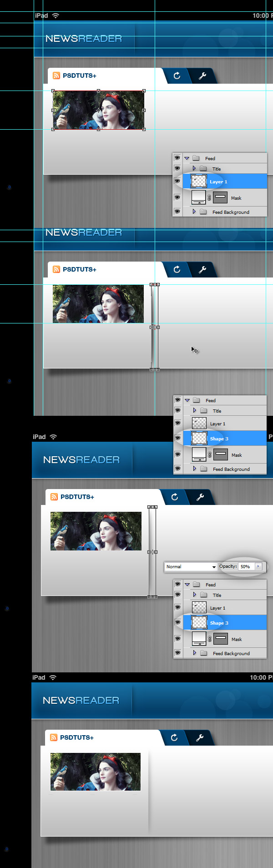Open the Opacity slider arrow next to 50%
Screen dimensions: 273x868
coord(259,566)
